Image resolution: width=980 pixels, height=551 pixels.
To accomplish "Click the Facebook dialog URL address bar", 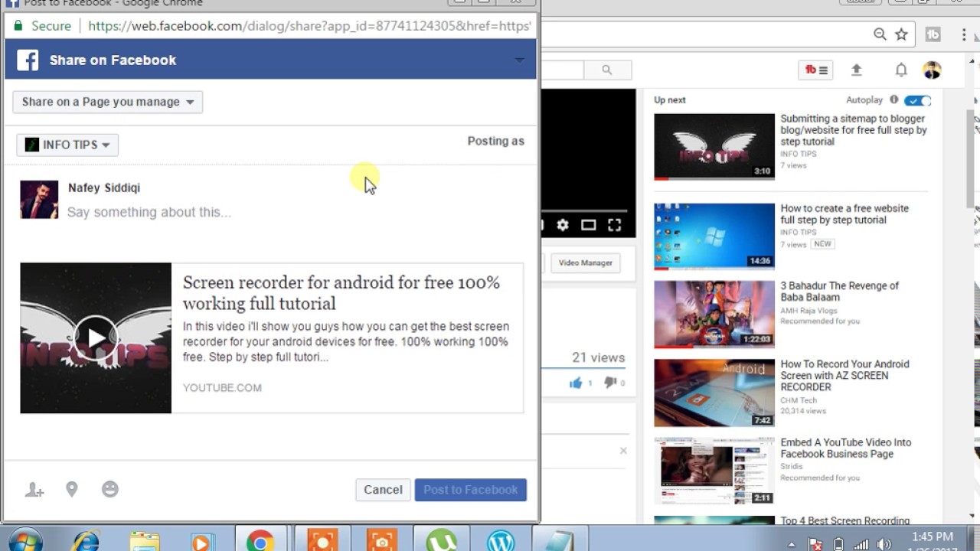I will (309, 26).
